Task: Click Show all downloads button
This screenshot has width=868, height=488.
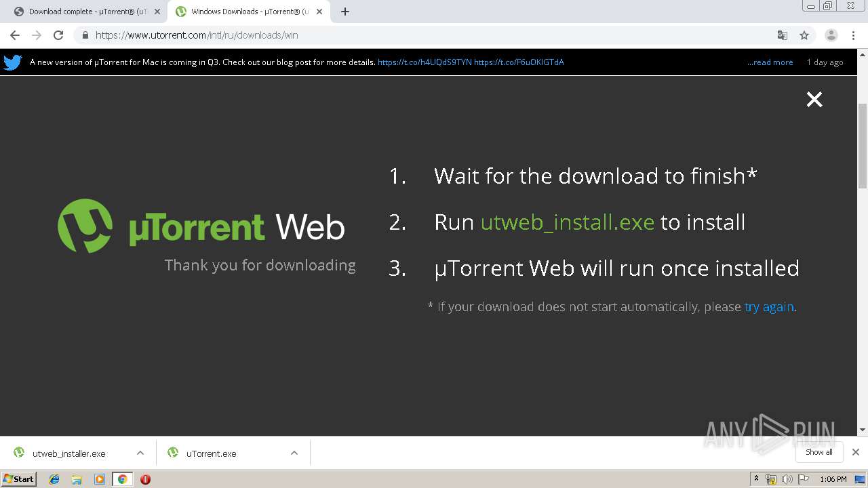Action: (818, 452)
